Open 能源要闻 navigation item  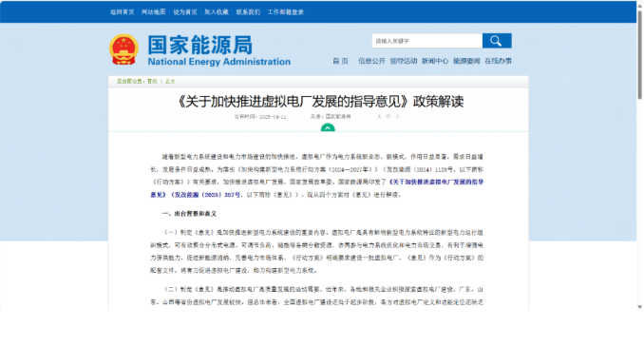(466, 61)
